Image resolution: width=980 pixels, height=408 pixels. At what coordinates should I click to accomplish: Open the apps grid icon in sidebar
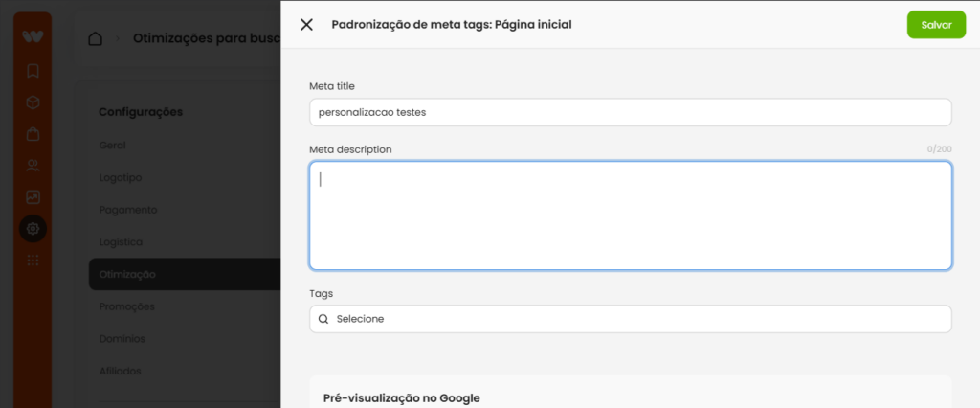(x=33, y=261)
